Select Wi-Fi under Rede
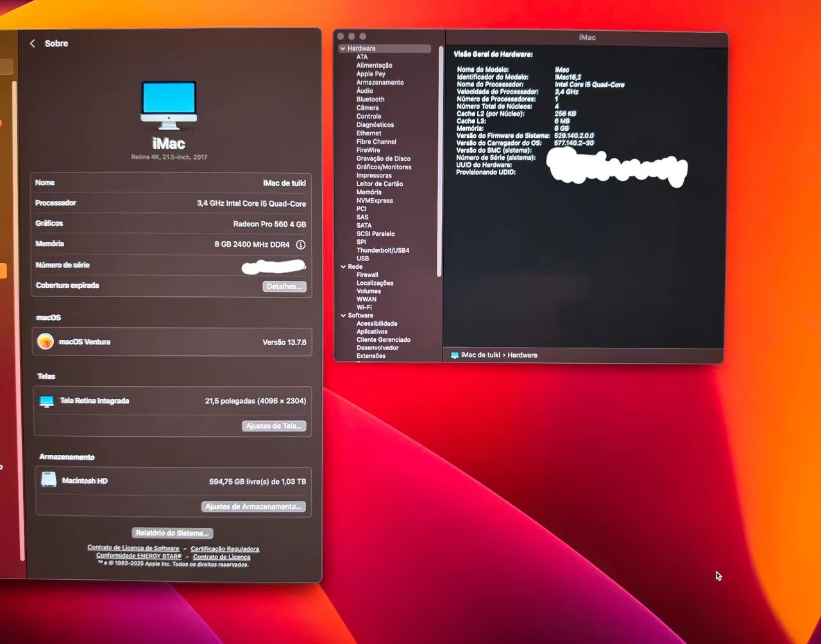Screen dimensions: 821x644 pos(364,308)
